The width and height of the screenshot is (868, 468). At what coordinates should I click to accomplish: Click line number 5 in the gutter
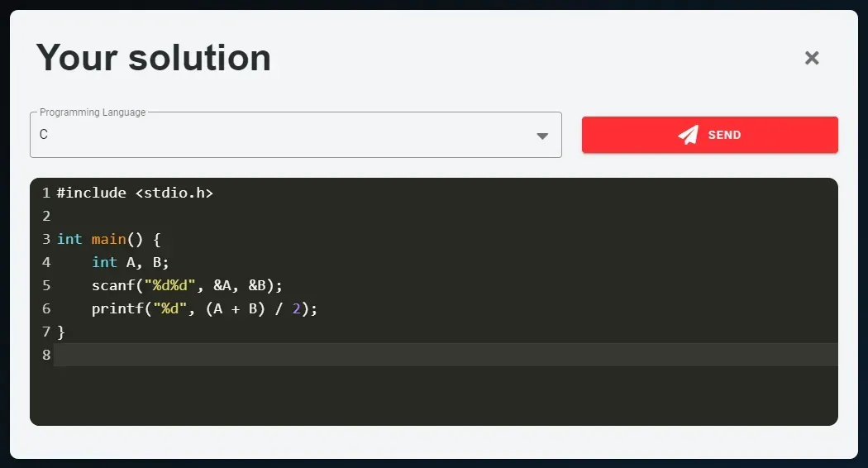(46, 285)
